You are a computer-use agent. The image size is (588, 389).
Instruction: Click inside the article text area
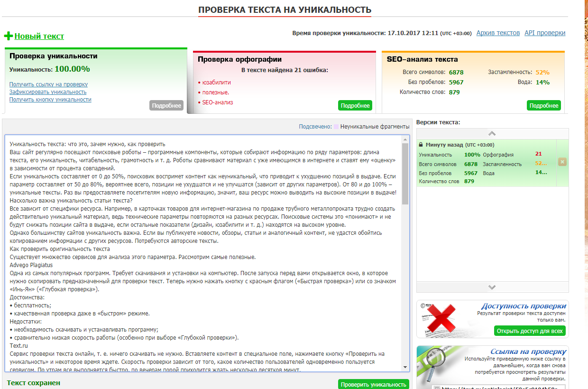[x=204, y=251]
